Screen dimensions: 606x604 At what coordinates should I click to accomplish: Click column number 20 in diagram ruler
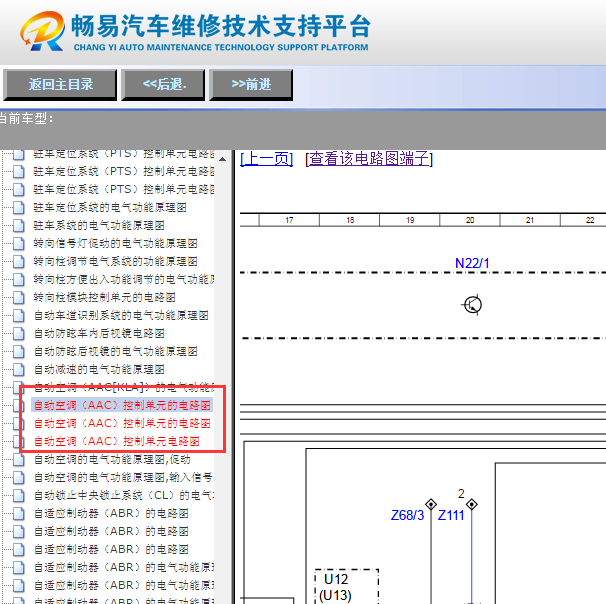tap(470, 220)
